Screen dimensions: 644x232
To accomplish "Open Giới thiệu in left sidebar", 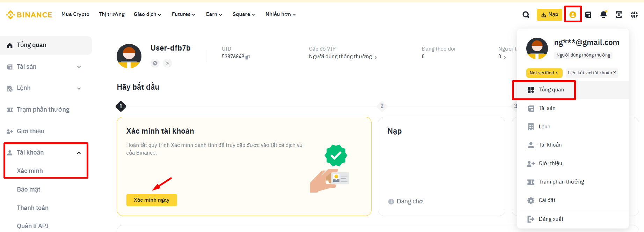I will (x=46, y=131).
